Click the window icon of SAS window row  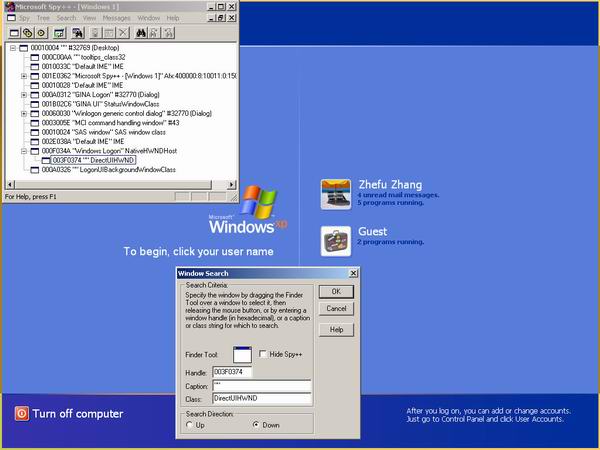[34, 132]
